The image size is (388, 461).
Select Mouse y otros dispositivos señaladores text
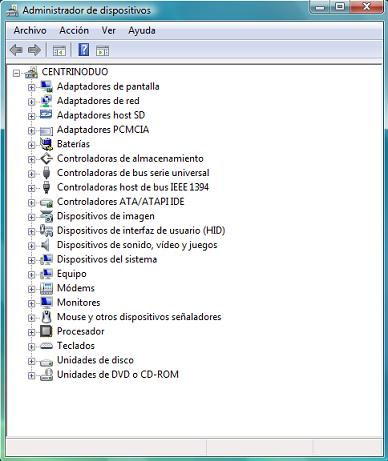pos(139,317)
